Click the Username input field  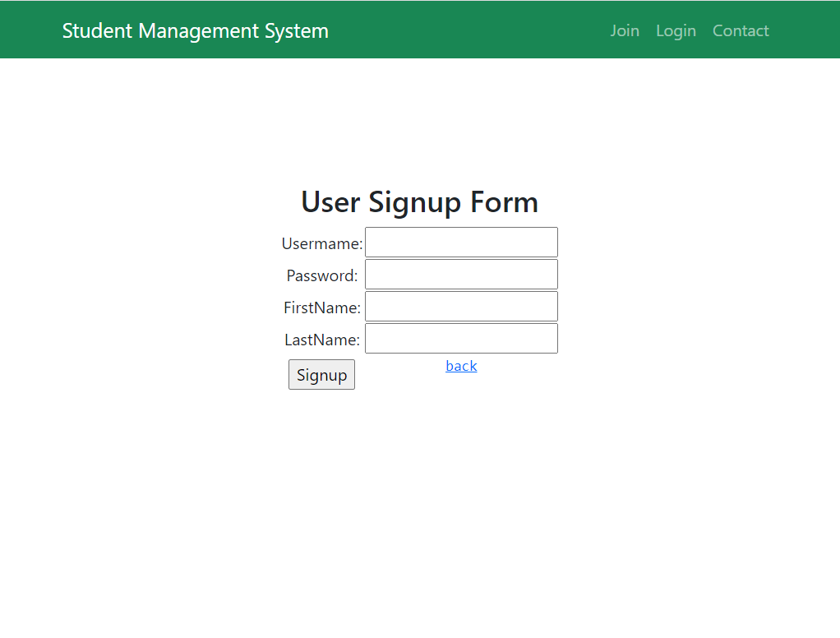461,242
